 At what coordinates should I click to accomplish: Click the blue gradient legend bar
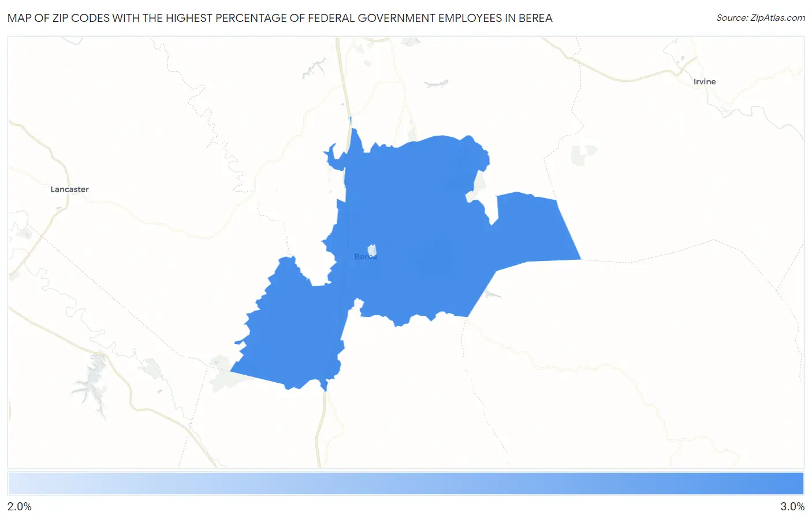(x=406, y=483)
